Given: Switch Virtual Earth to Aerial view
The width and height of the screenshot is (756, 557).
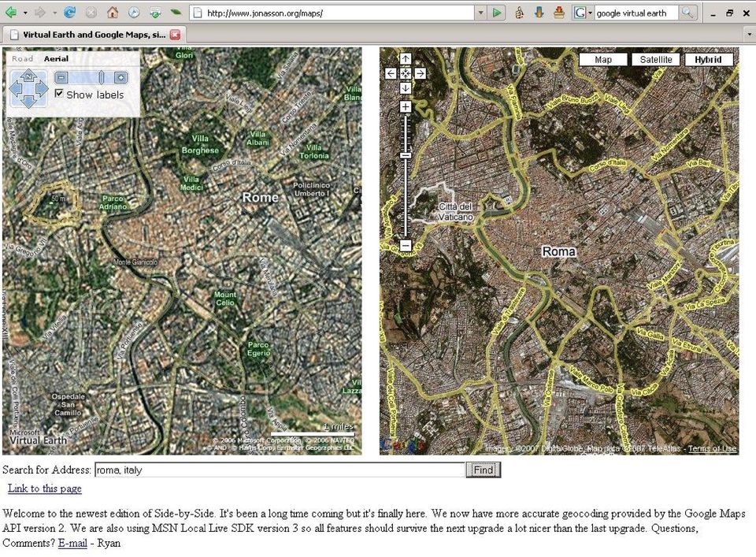Looking at the screenshot, I should click(x=56, y=59).
